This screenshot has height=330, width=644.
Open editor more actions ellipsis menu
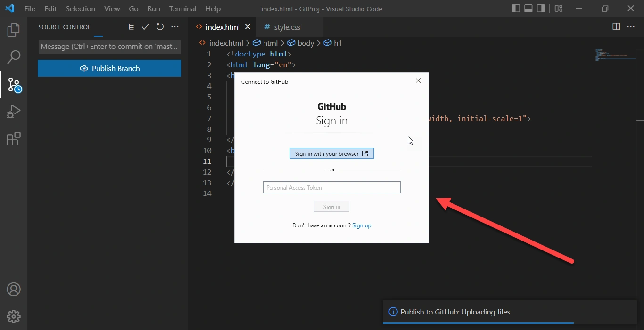click(631, 27)
